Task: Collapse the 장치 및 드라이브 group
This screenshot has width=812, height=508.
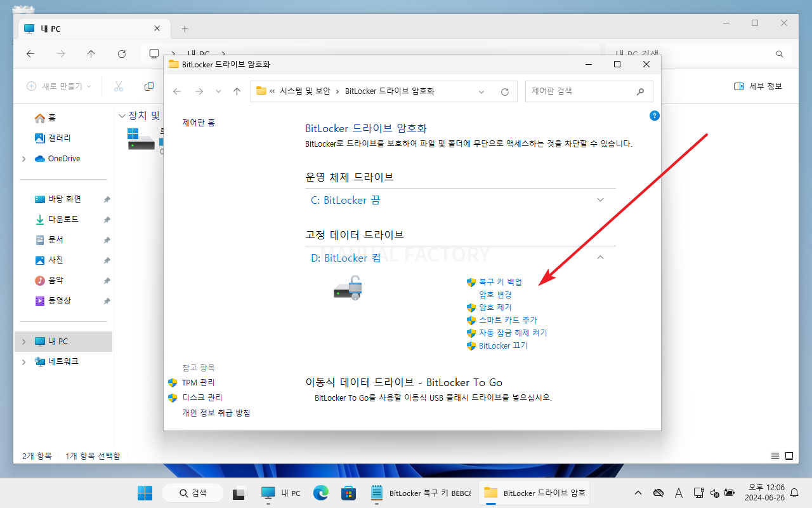Action: tap(122, 116)
